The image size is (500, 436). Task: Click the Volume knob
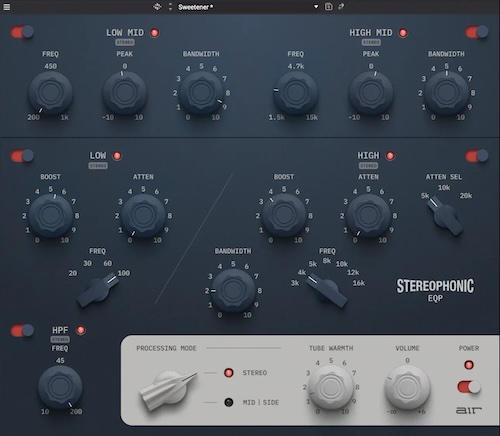[407, 388]
